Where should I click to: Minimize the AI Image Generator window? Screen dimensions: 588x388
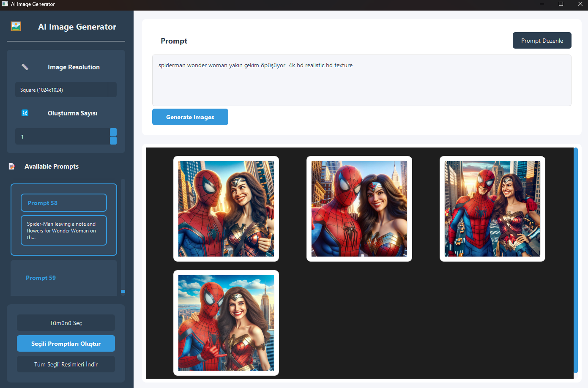coord(542,4)
